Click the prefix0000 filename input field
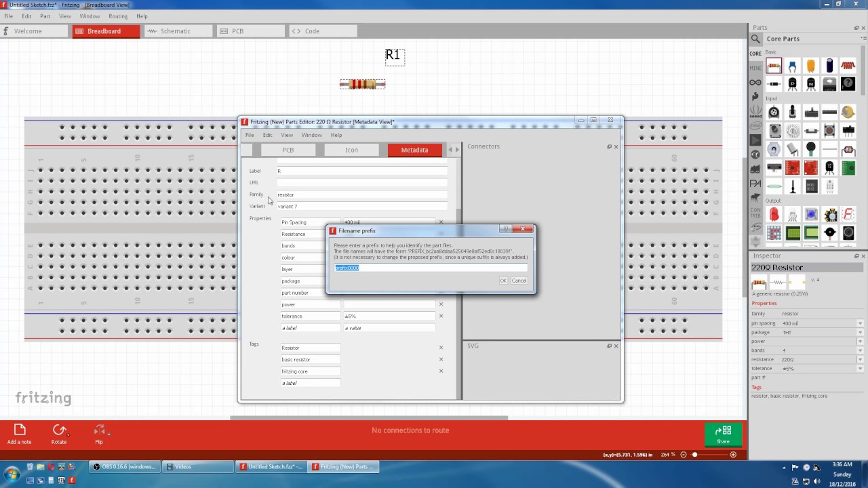 point(431,268)
